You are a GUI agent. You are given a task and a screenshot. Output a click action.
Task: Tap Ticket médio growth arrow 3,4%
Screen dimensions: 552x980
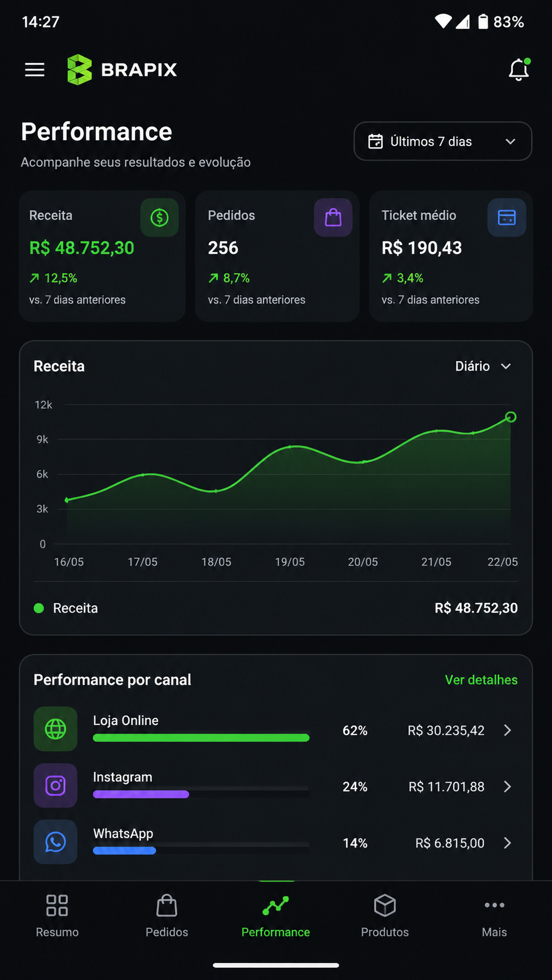pos(387,278)
